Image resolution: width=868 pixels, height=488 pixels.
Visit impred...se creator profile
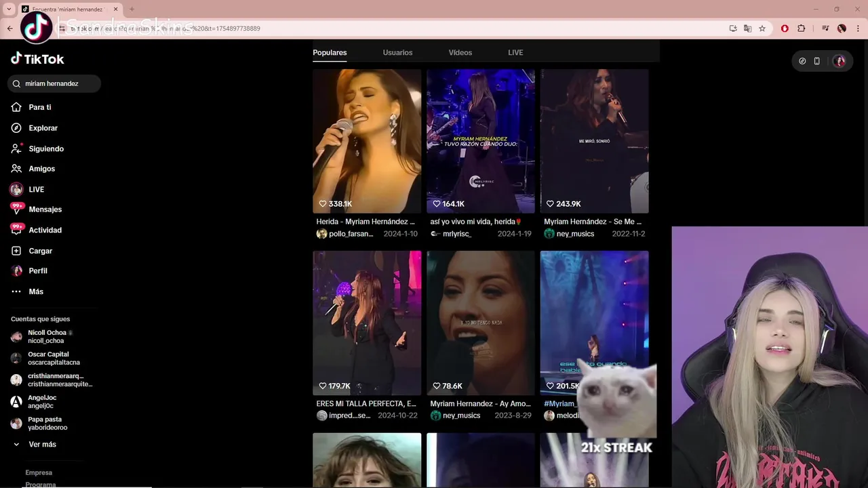click(x=344, y=415)
